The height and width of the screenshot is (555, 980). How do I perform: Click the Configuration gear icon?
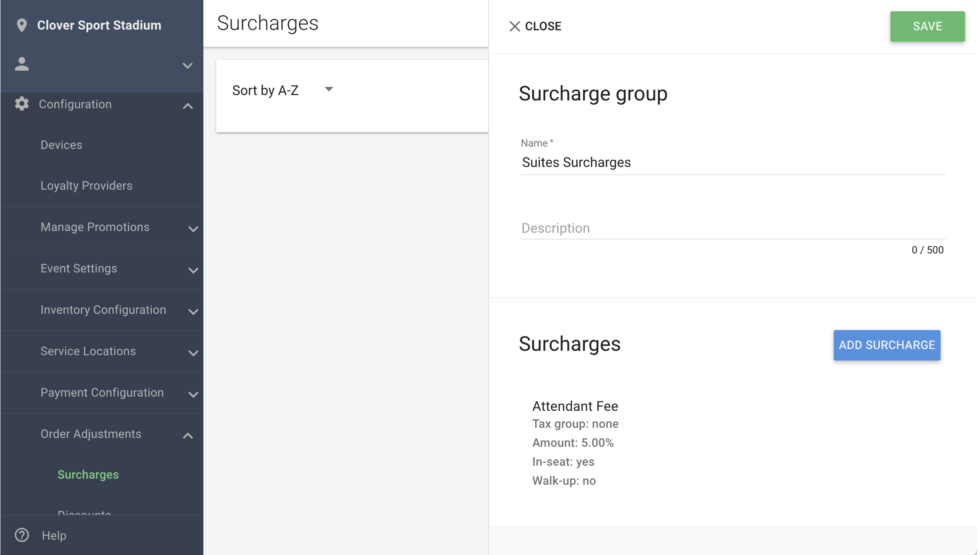[x=22, y=104]
